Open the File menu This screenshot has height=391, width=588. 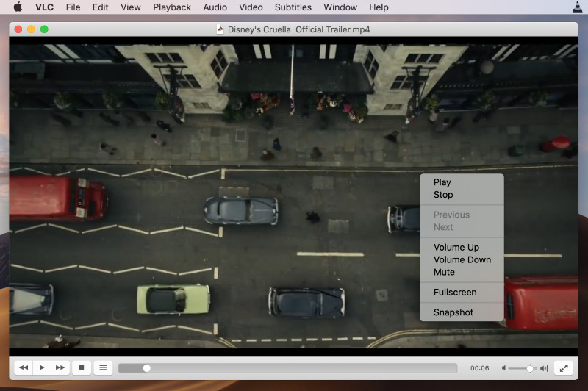point(73,7)
